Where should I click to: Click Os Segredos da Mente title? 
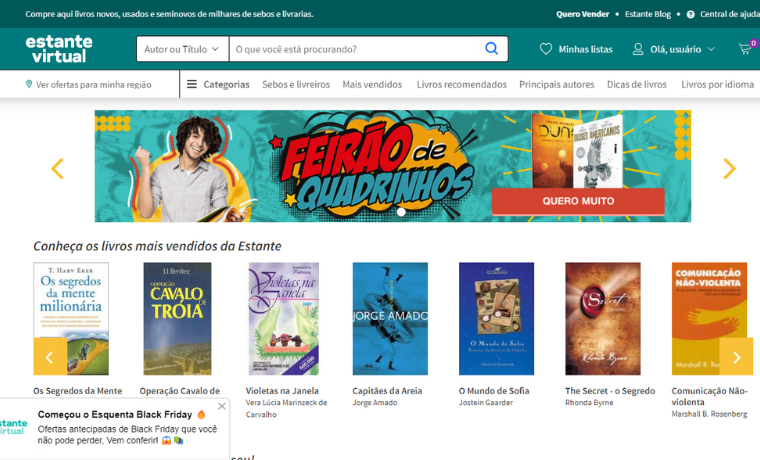(x=78, y=391)
